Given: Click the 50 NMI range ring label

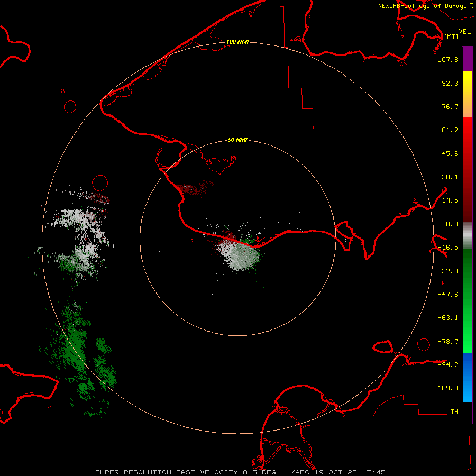Looking at the screenshot, I should [x=237, y=140].
